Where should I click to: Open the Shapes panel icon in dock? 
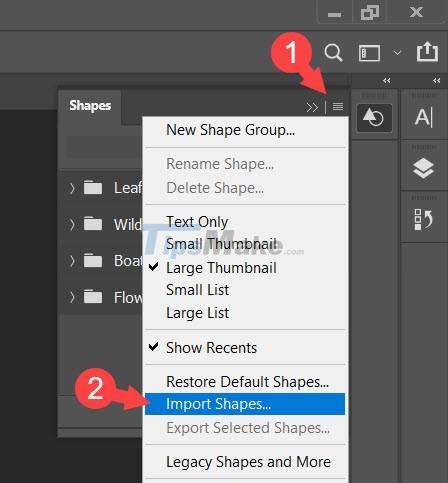coord(374,118)
